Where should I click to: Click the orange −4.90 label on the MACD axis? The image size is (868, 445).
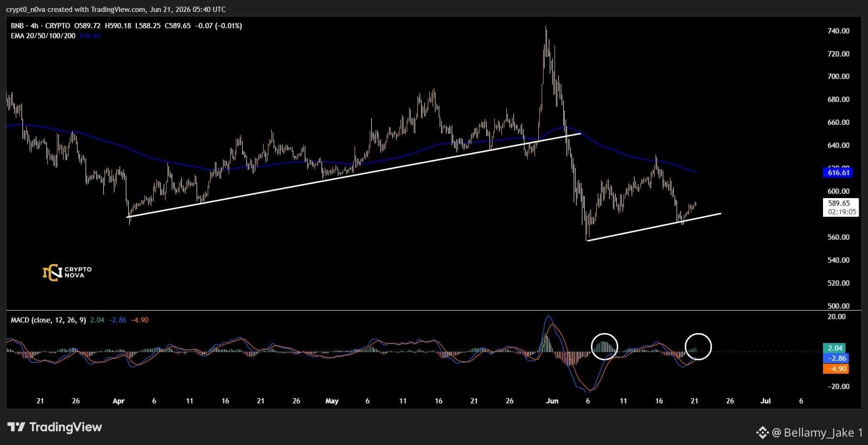[835, 368]
